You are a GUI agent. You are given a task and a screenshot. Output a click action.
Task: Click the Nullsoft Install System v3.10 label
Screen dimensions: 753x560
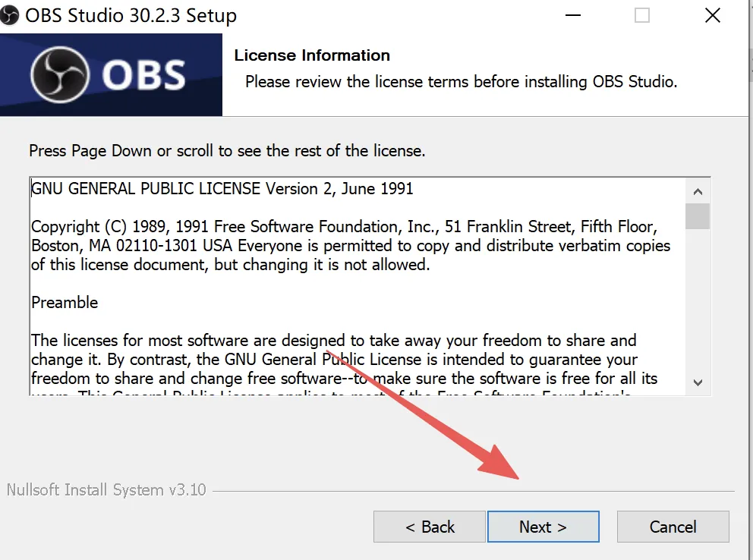pyautogui.click(x=106, y=489)
